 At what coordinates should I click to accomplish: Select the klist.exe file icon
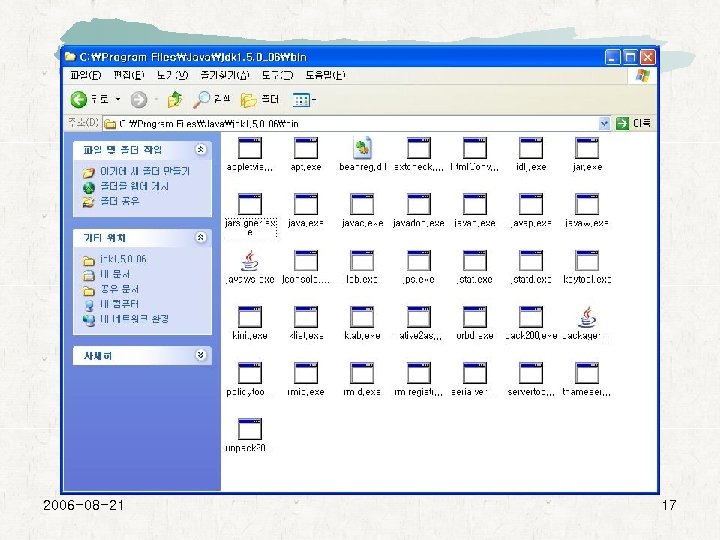306,317
